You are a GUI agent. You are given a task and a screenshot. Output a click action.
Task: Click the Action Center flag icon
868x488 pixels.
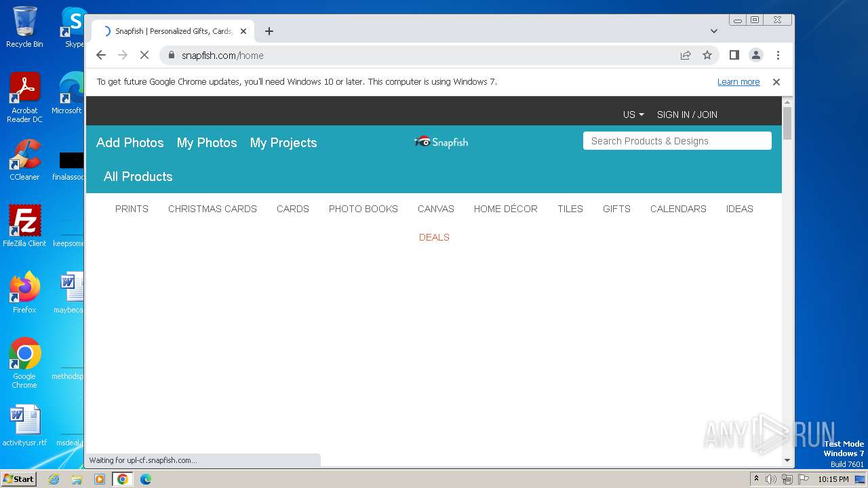(803, 479)
